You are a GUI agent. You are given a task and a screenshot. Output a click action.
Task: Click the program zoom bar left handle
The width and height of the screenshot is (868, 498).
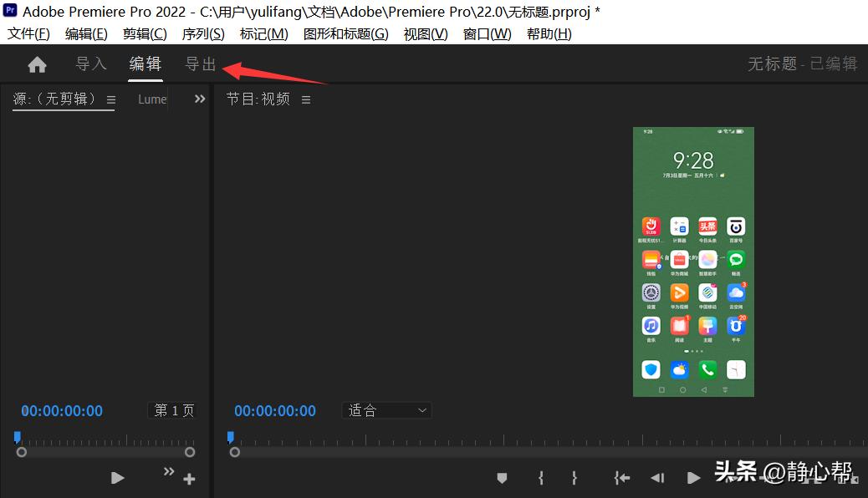pos(235,453)
